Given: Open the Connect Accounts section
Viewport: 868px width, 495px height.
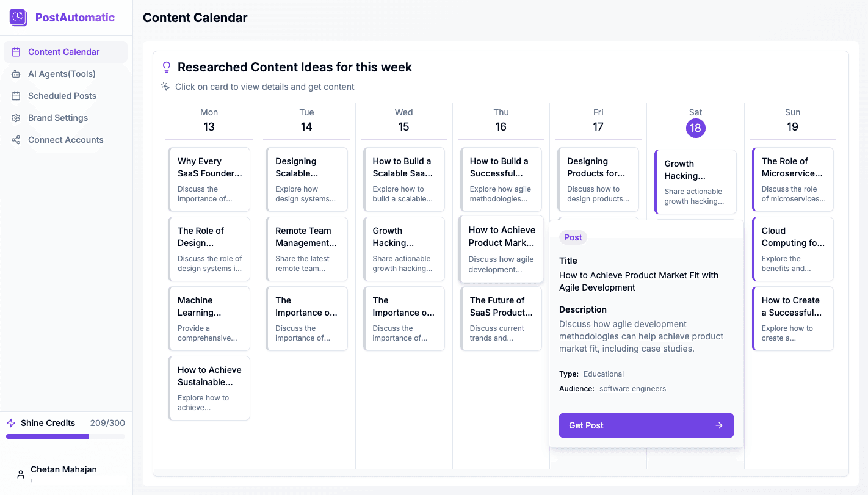Looking at the screenshot, I should 66,140.
